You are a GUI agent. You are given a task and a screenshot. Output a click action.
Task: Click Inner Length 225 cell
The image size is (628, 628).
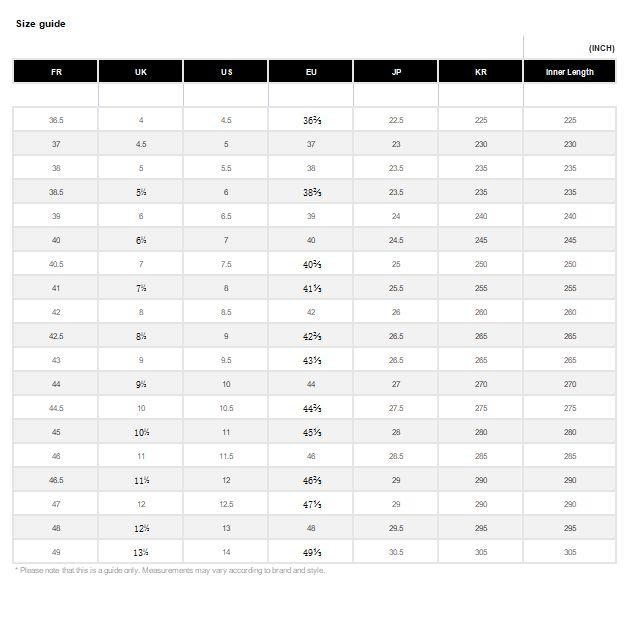coord(569,120)
